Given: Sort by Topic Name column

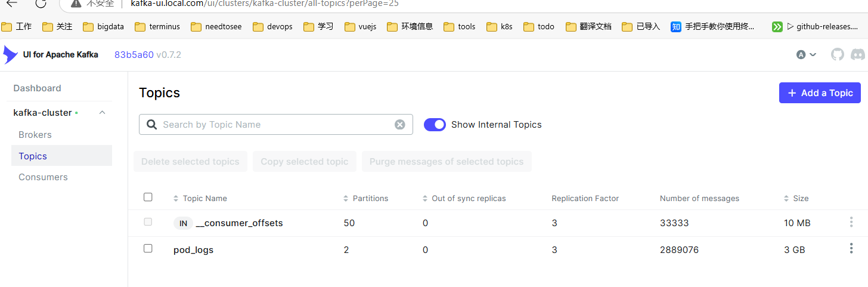Looking at the screenshot, I should tap(204, 198).
